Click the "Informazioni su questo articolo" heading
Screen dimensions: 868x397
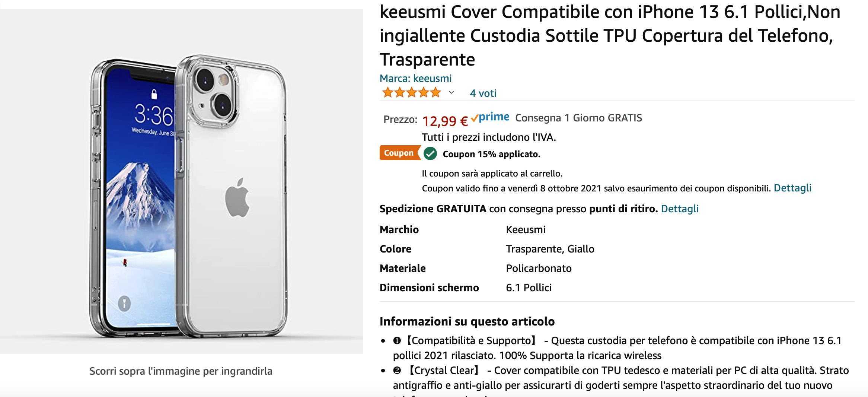(x=467, y=321)
